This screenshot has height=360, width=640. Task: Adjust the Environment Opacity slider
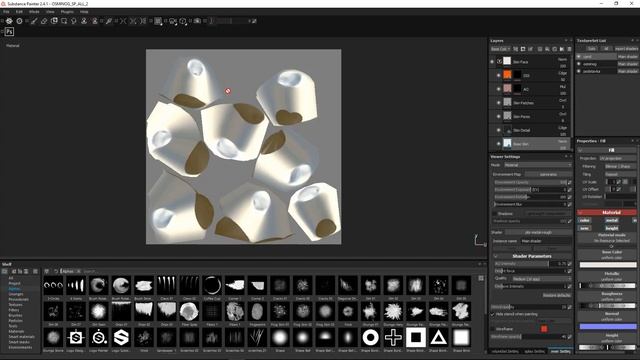click(531, 182)
